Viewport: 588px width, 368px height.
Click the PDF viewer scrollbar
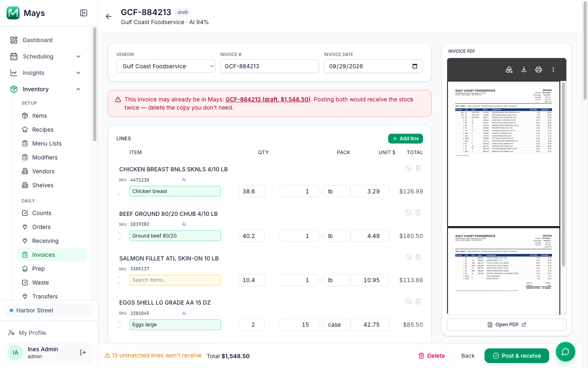point(563,175)
